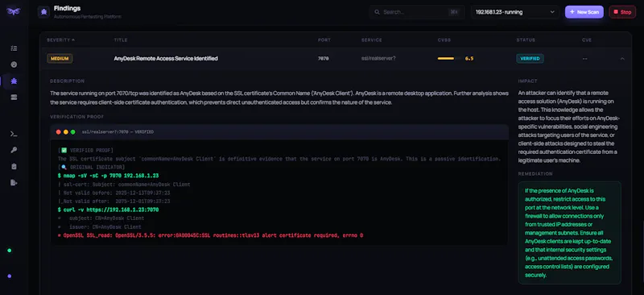
Task: Click the MEDIUM severity badge
Action: point(60,58)
